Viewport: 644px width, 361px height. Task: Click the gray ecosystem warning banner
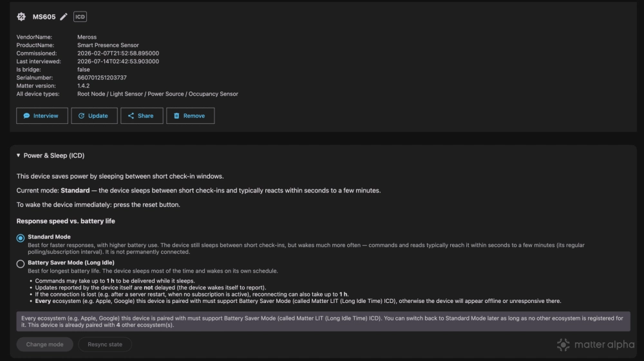(323, 321)
